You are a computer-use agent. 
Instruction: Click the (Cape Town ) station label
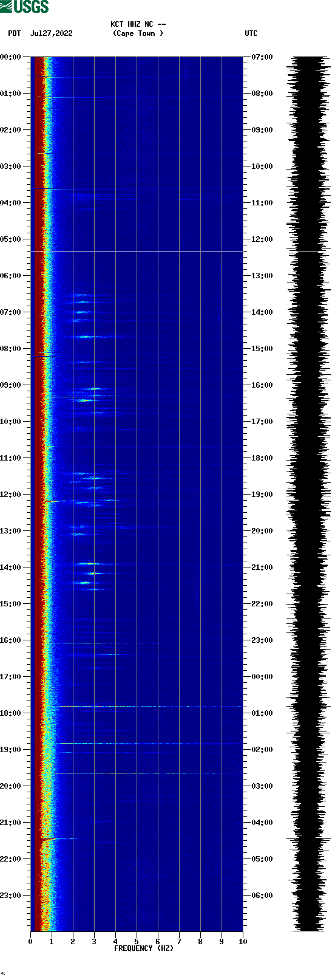[x=138, y=33]
